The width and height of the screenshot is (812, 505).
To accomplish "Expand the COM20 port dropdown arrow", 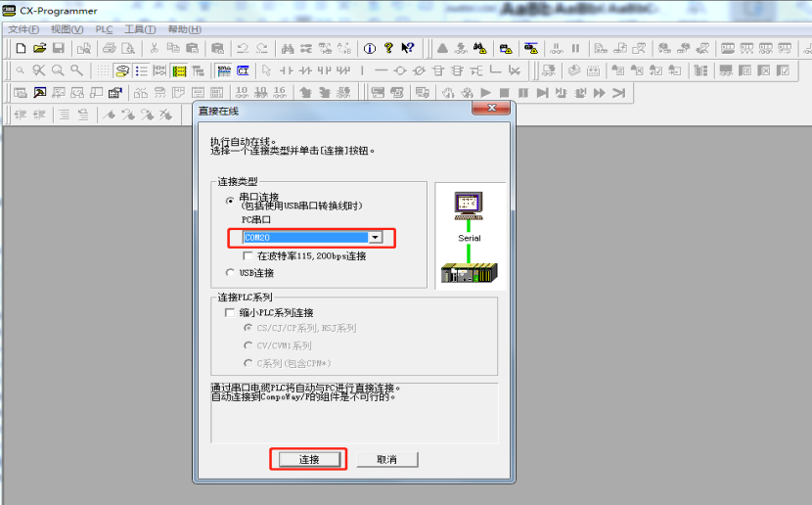I will (x=376, y=237).
